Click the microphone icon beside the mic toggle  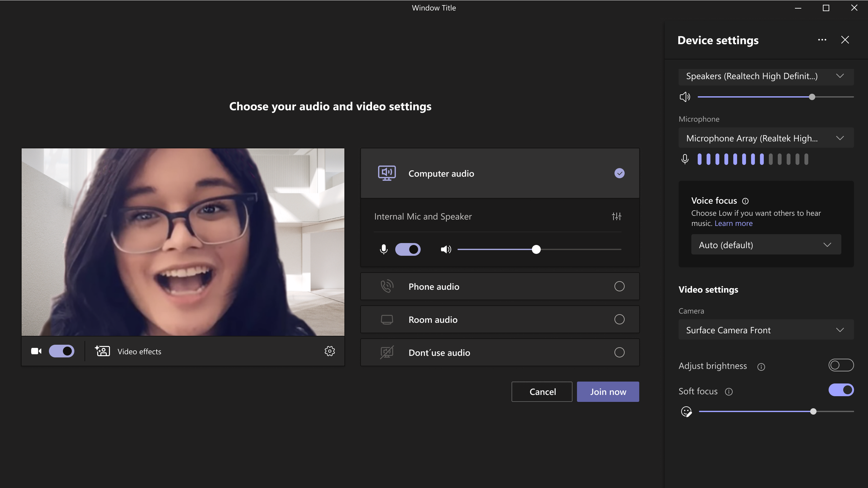(x=383, y=249)
